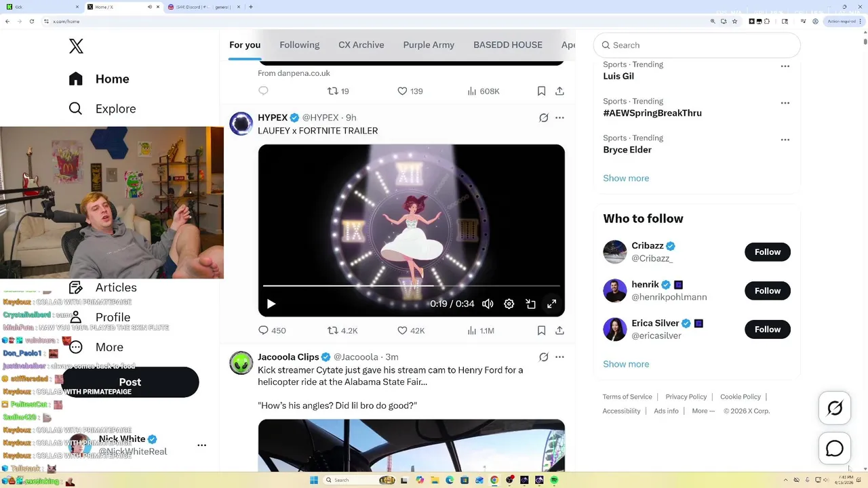Image resolution: width=868 pixels, height=488 pixels.
Task: Open more menu on Jacoola Clips post
Action: coord(559,357)
